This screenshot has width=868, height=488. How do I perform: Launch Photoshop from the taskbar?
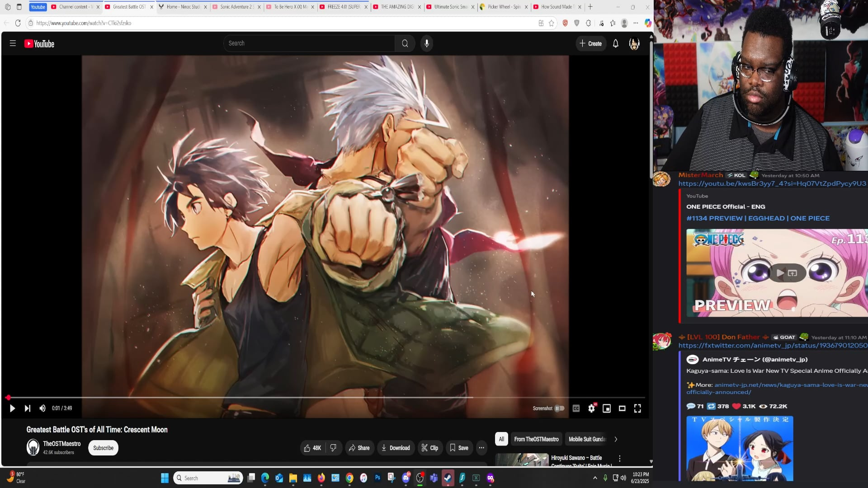[377, 478]
